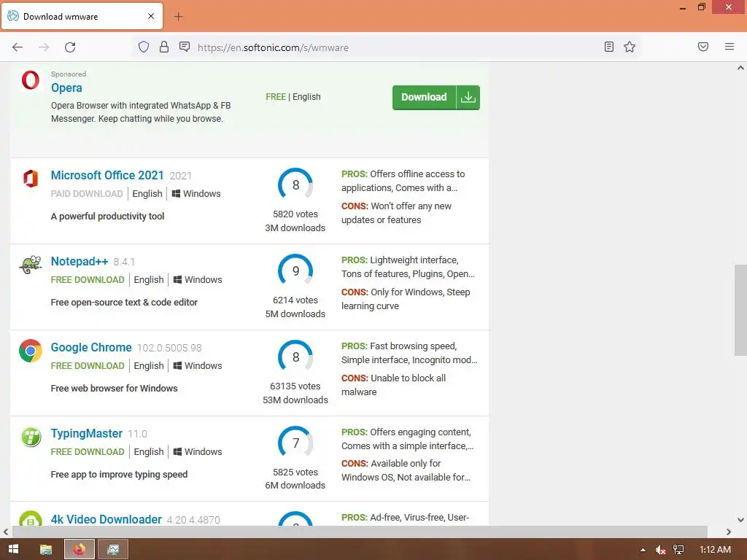Click the browser forward arrow
Image resolution: width=747 pixels, height=560 pixels.
point(44,47)
